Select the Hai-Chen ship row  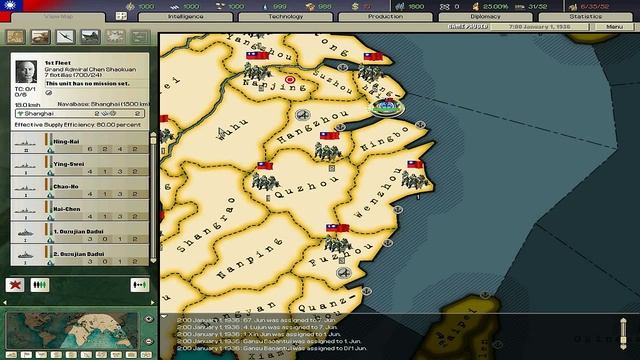pyautogui.click(x=80, y=209)
